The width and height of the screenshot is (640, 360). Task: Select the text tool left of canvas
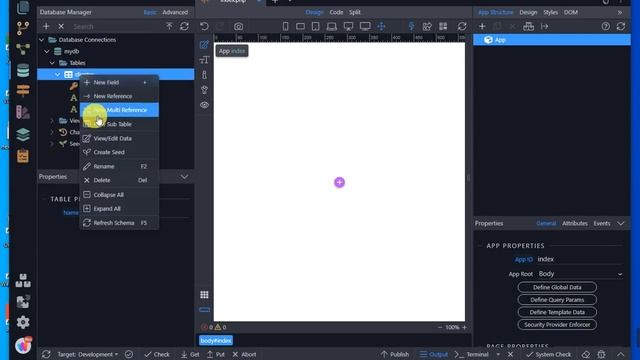tap(204, 60)
